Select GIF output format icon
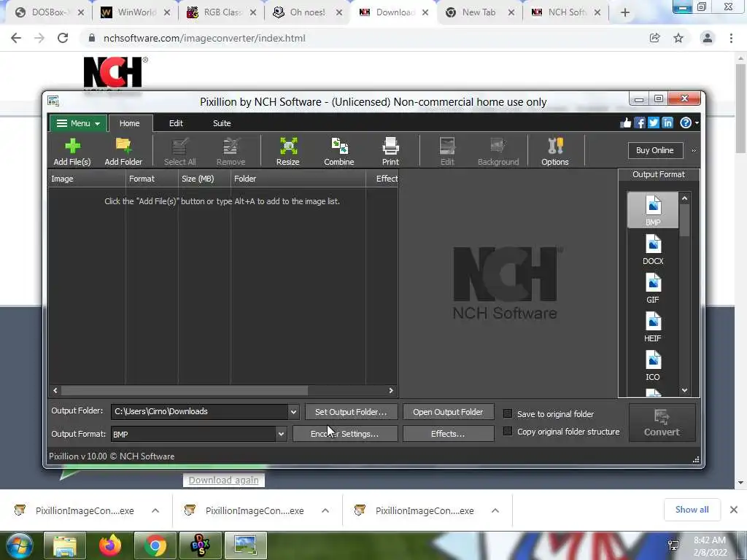The image size is (747, 560). point(653,287)
